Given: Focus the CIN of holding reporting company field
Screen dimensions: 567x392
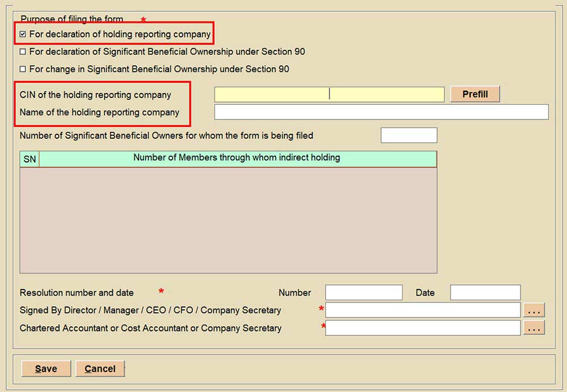Looking at the screenshot, I should click(329, 95).
